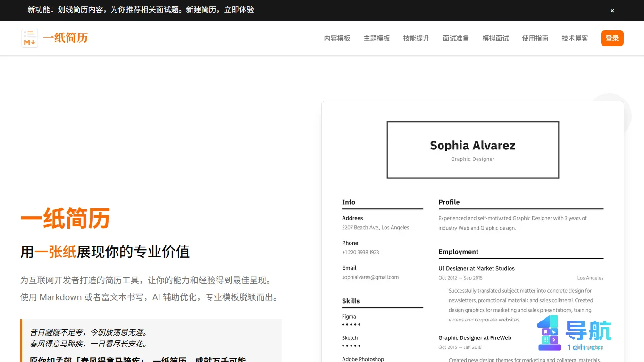Image resolution: width=644 pixels, height=362 pixels.
Task: Click the Adobe Photoshop skill label
Action: (x=363, y=359)
